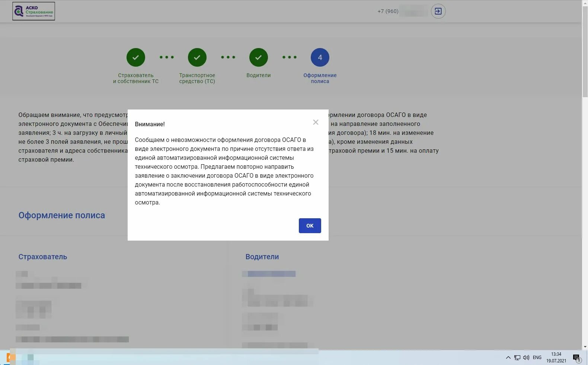The height and width of the screenshot is (365, 588).
Task: Click the logout icon beside the phone number
Action: pyautogui.click(x=438, y=11)
